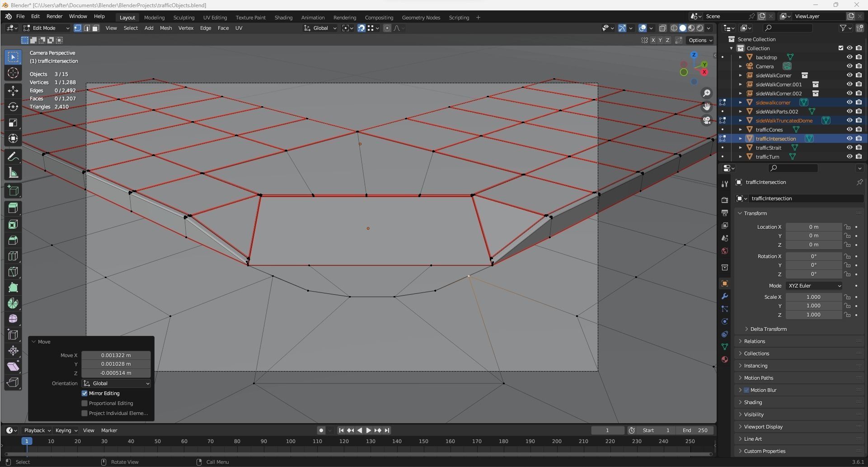Open Orientation dropdown in Move panel

(x=116, y=383)
